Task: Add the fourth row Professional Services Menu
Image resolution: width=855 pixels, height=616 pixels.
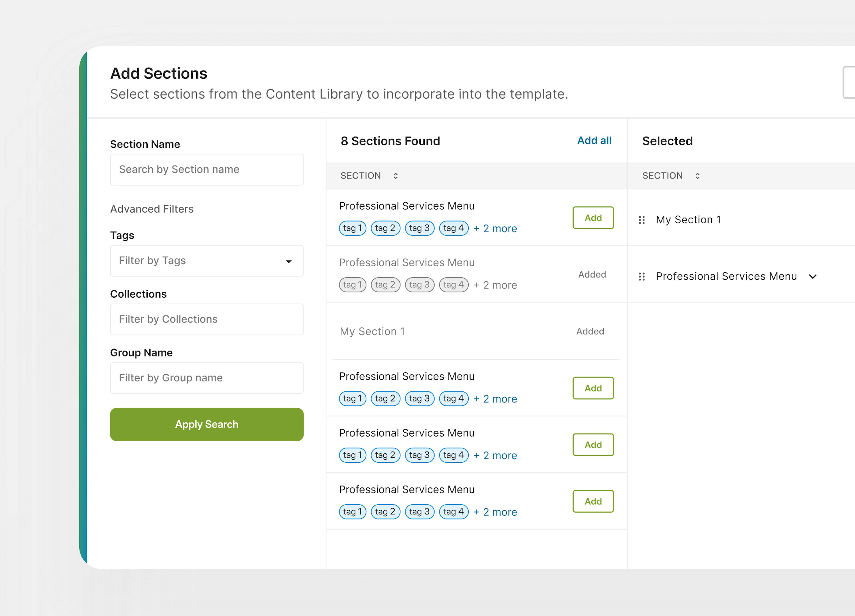Action: [593, 388]
